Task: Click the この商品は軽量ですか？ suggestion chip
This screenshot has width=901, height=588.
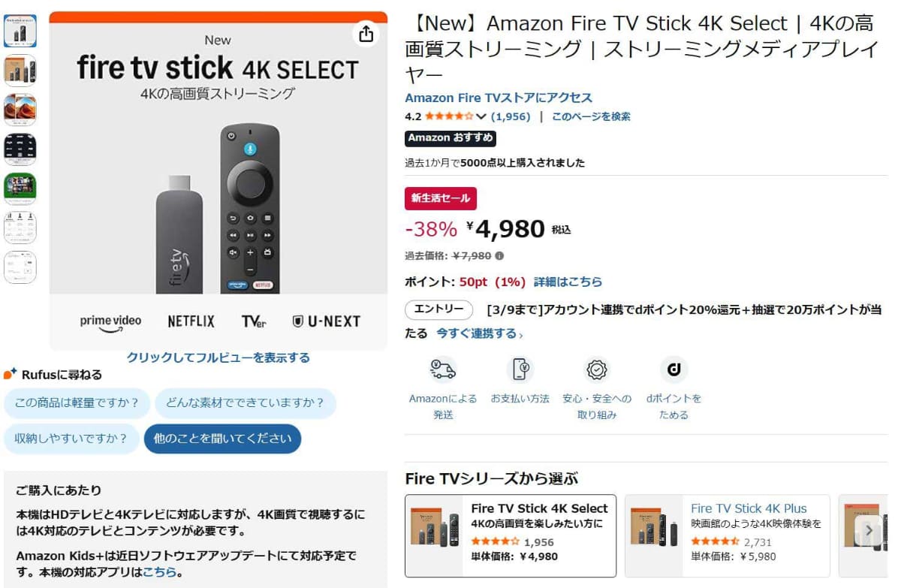Action: point(77,403)
